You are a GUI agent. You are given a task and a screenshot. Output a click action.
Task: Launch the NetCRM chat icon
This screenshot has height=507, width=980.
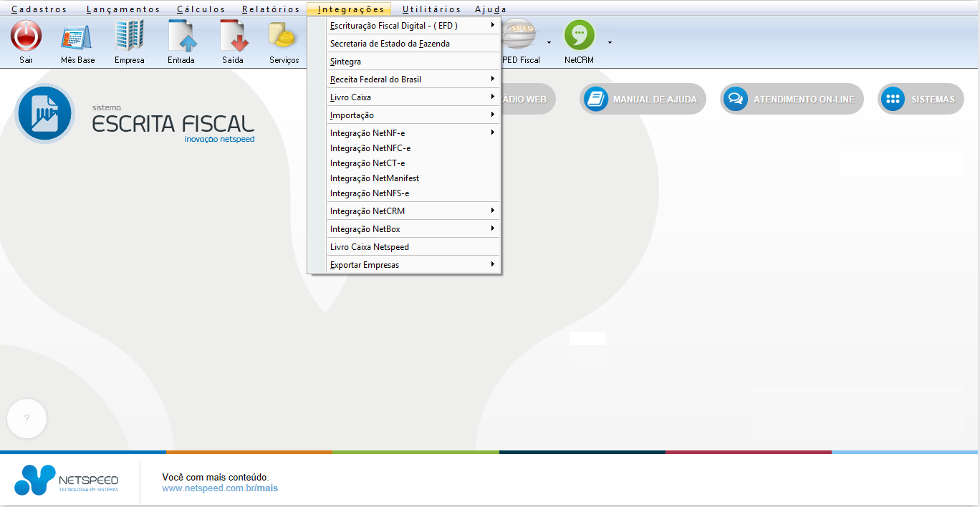[x=580, y=36]
